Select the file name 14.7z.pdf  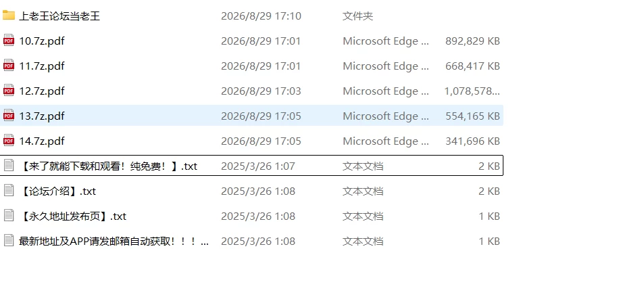point(42,141)
